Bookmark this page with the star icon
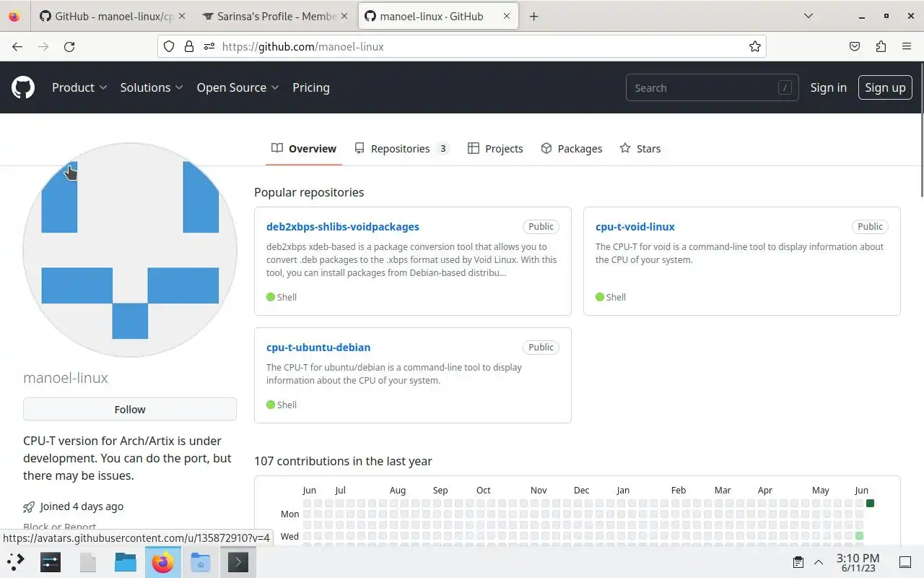Screen dimensions: 924x578 pyautogui.click(x=755, y=46)
